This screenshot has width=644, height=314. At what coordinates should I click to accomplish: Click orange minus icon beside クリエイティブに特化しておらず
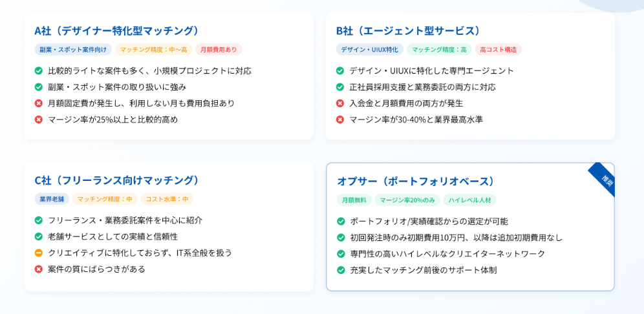point(39,253)
